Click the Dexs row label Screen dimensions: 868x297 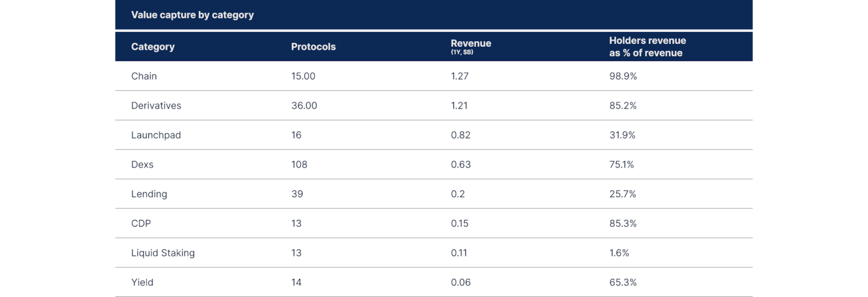coord(144,164)
